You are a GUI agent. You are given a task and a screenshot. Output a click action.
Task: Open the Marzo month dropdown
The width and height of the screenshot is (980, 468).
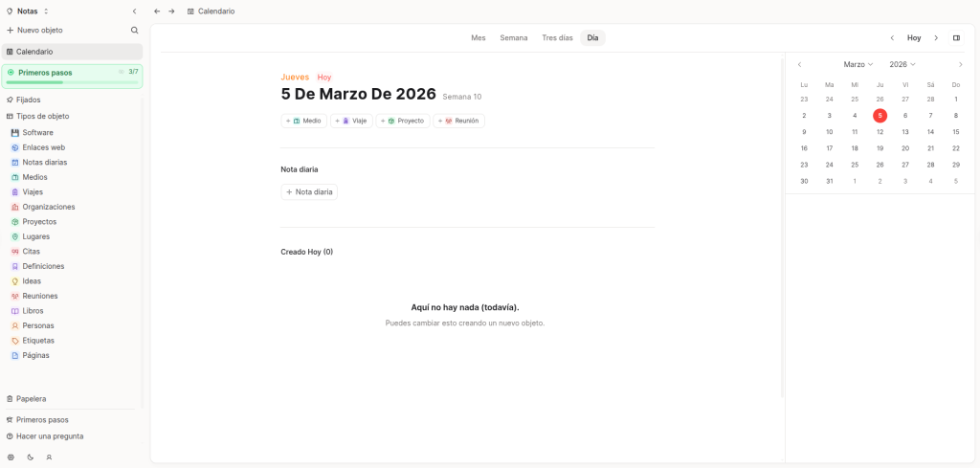pos(857,64)
